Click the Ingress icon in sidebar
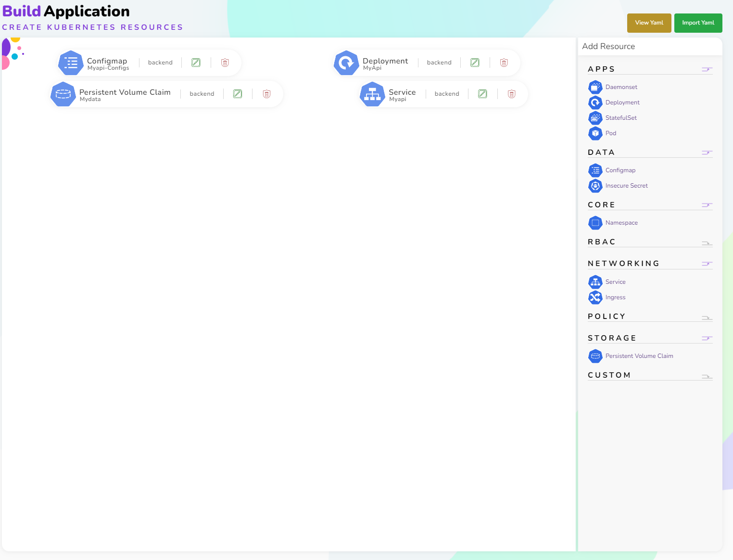Screen dimensions: 733x560 (x=595, y=297)
